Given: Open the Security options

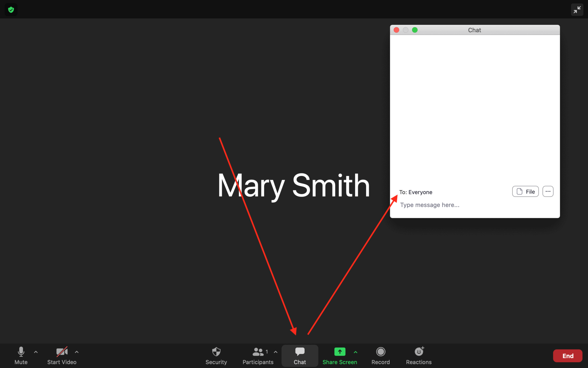Looking at the screenshot, I should [x=216, y=356].
